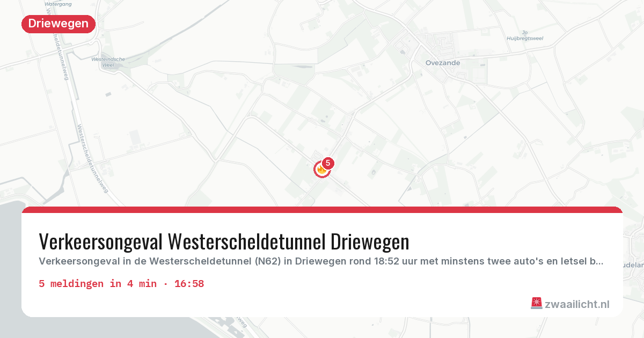Click the zwaailicht.nl siren logo icon
The width and height of the screenshot is (644, 338).
click(x=536, y=304)
